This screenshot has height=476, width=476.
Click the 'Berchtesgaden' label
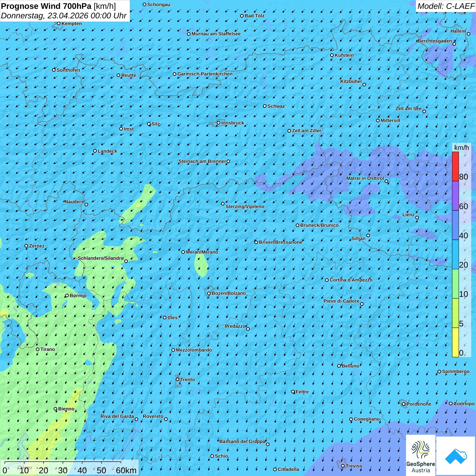pos(435,41)
